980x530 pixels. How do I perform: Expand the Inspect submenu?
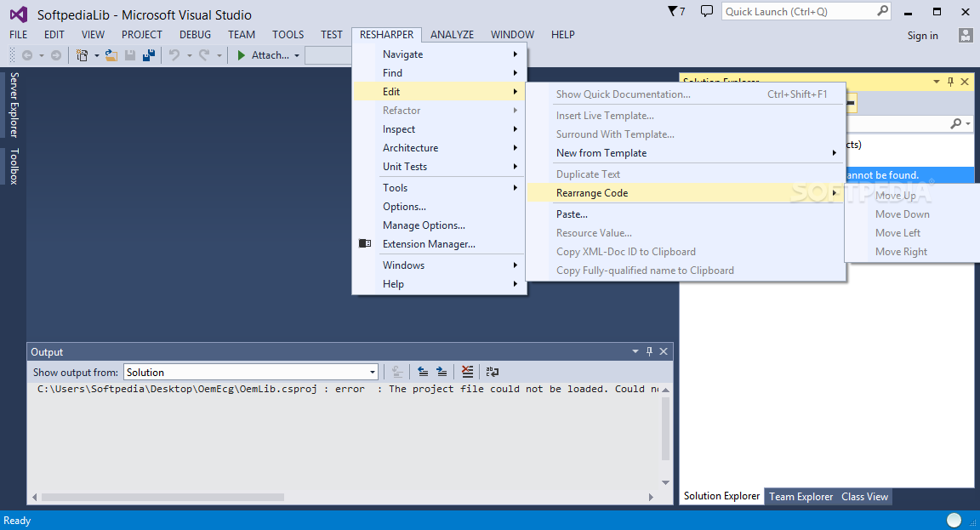coord(439,129)
